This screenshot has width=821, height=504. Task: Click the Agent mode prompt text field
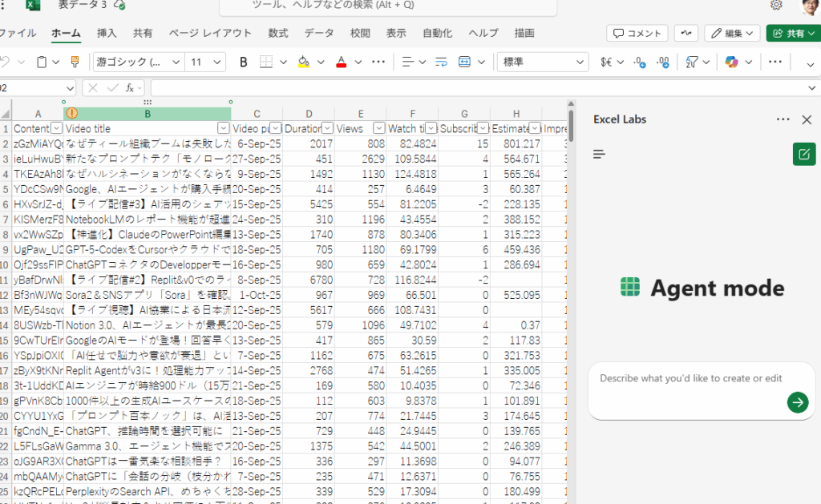point(690,379)
